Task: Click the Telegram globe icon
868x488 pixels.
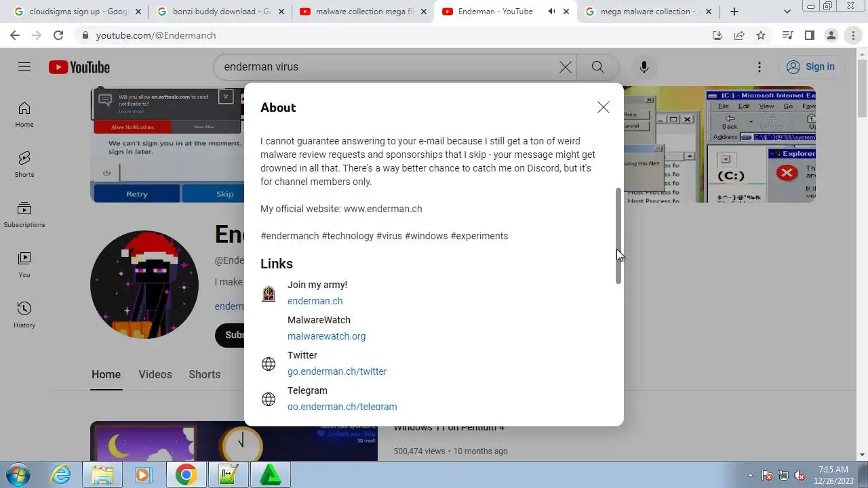Action: [269, 399]
